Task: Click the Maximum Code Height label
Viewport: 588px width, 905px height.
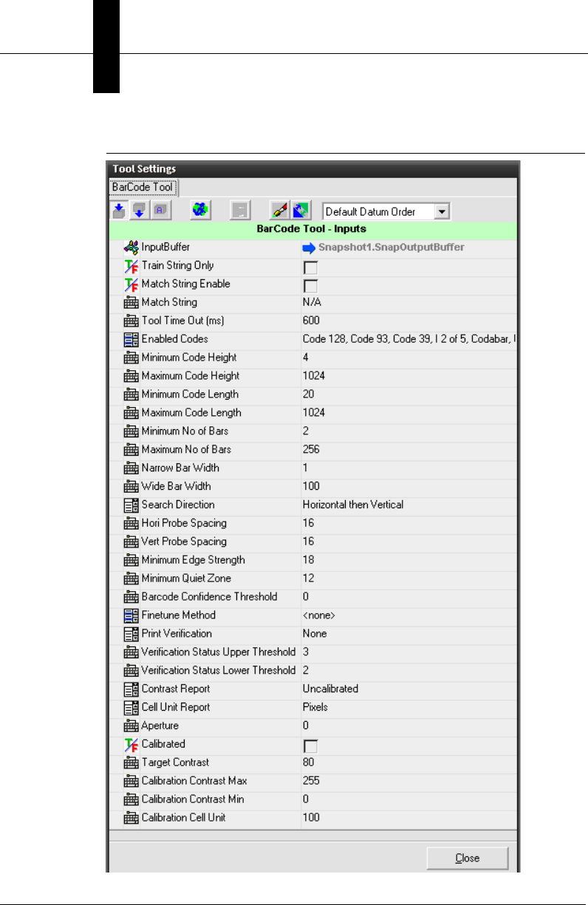Action: [x=189, y=377]
